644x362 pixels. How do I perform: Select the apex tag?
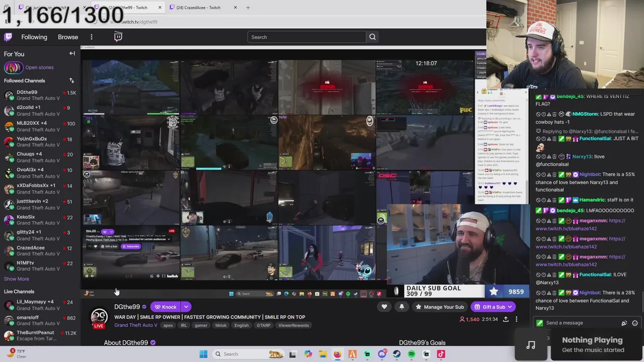click(168, 325)
